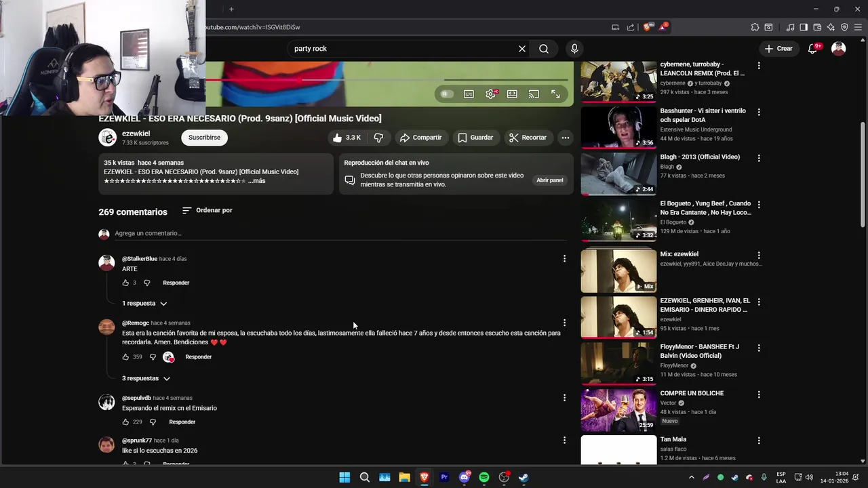Open live chat replay with Abrir panel
868x488 pixels.
click(x=550, y=180)
